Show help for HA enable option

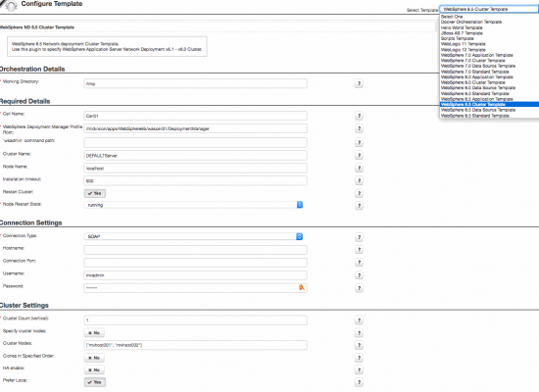click(359, 370)
